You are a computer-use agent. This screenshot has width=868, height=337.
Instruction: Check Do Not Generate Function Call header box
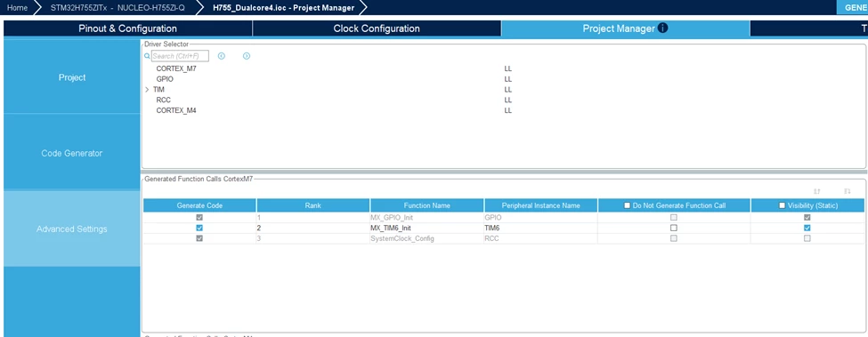click(x=628, y=205)
